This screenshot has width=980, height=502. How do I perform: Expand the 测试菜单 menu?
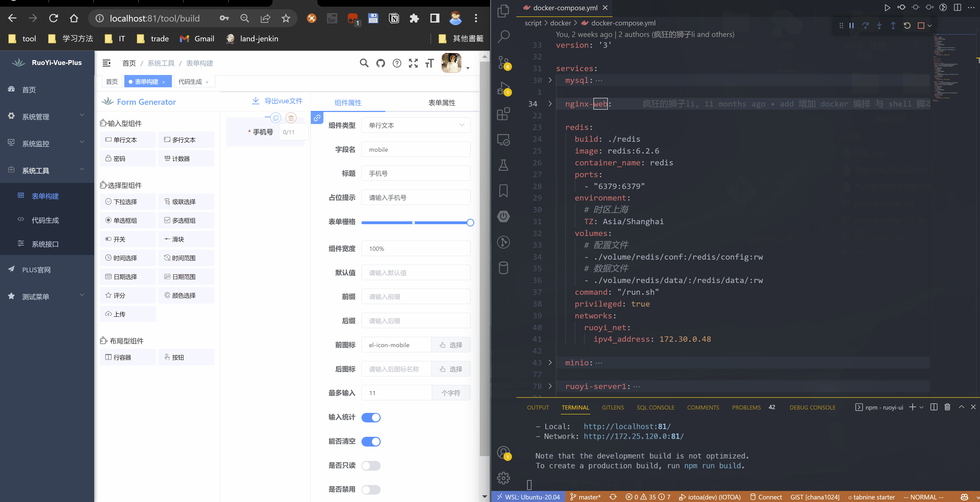47,297
